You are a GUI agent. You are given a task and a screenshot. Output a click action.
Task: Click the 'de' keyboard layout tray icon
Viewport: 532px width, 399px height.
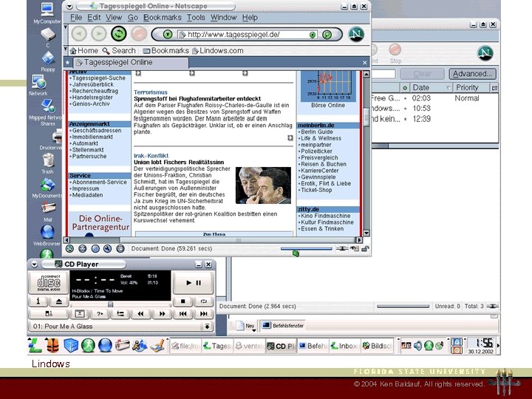coord(406,345)
